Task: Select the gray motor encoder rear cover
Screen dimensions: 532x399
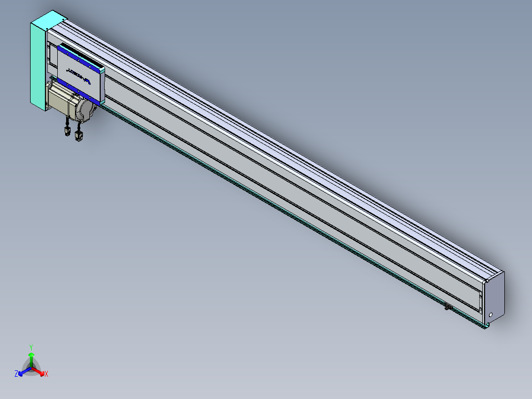Action: point(86,109)
